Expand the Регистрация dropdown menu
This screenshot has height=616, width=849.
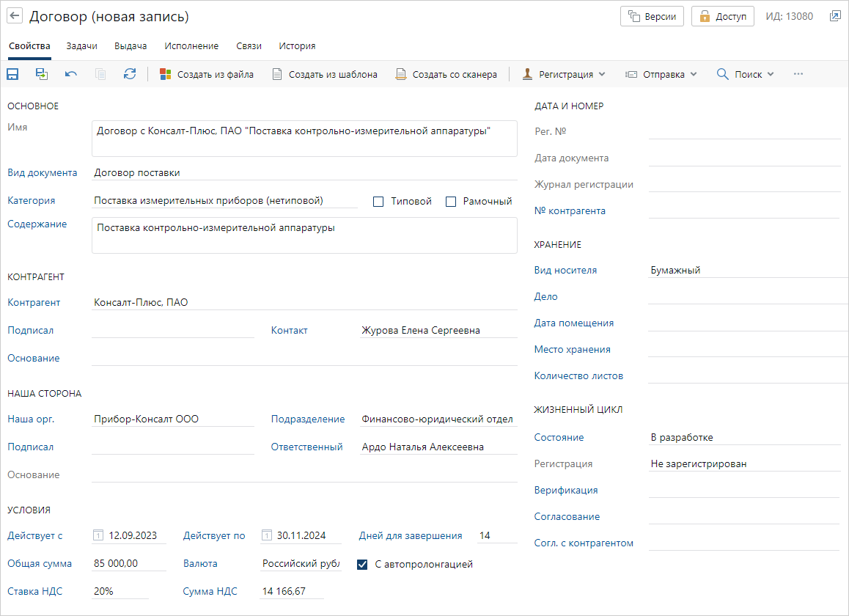point(564,74)
